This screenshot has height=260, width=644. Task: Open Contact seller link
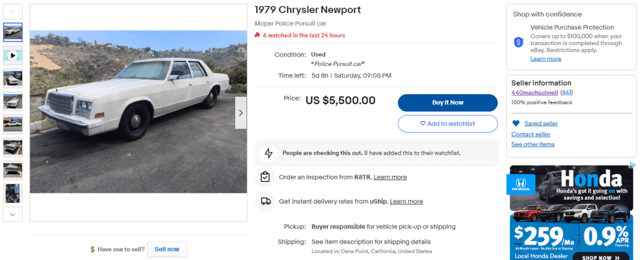pyautogui.click(x=530, y=134)
